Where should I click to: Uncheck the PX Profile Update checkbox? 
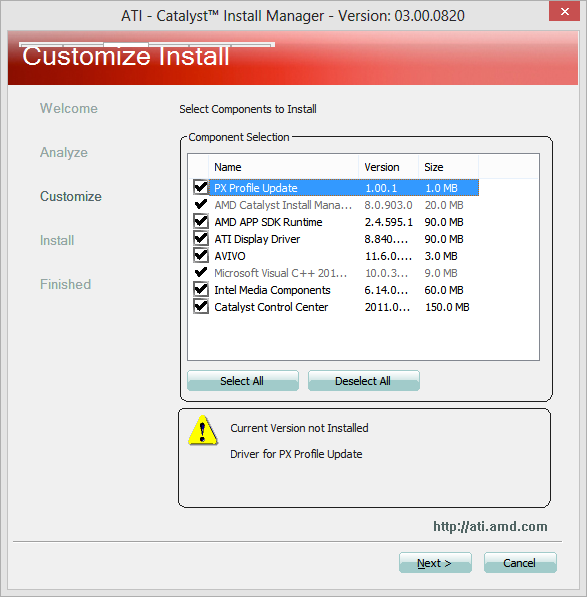pos(201,187)
